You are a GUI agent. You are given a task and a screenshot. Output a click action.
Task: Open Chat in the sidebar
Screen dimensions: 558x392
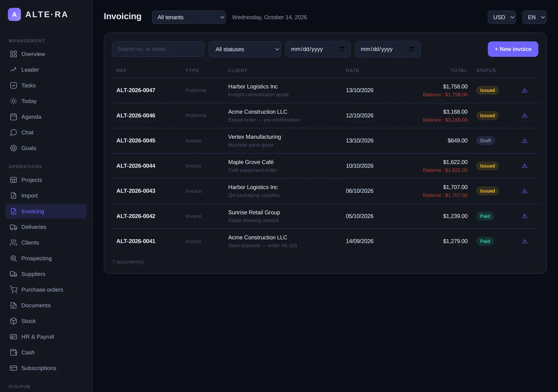coord(46,132)
